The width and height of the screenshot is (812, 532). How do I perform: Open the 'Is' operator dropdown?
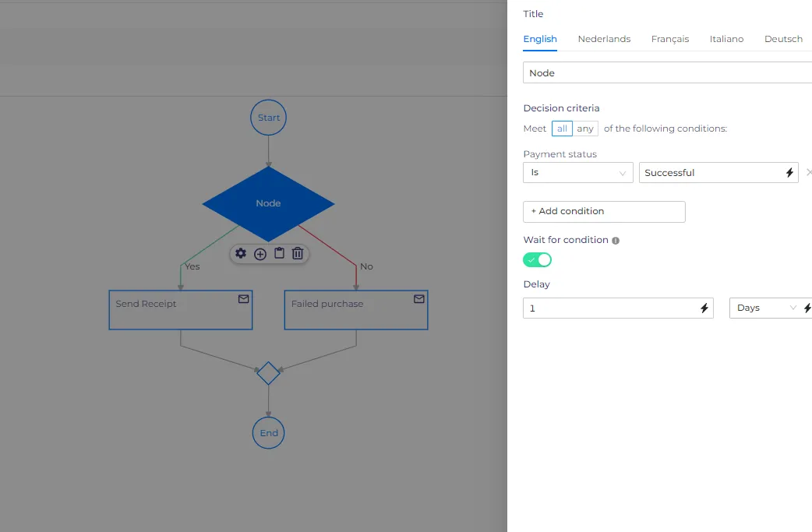[578, 173]
